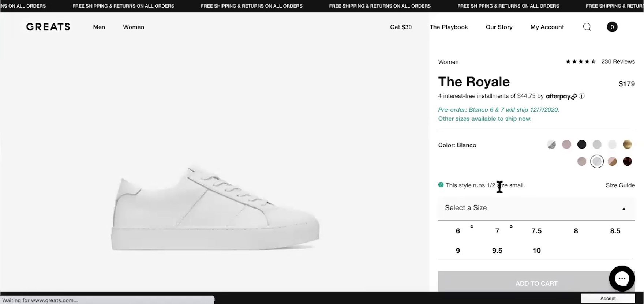
Task: Pick size 10
Action: click(x=536, y=251)
